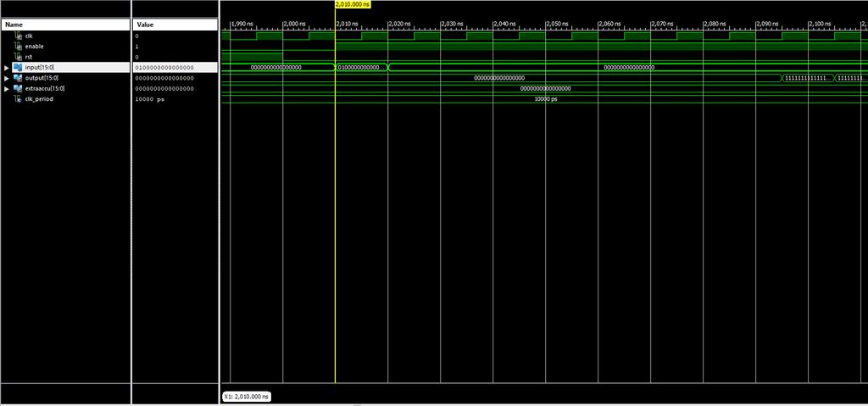Click the input[15:0] bus icon
Viewport: 868px width, 406px height.
coord(19,68)
